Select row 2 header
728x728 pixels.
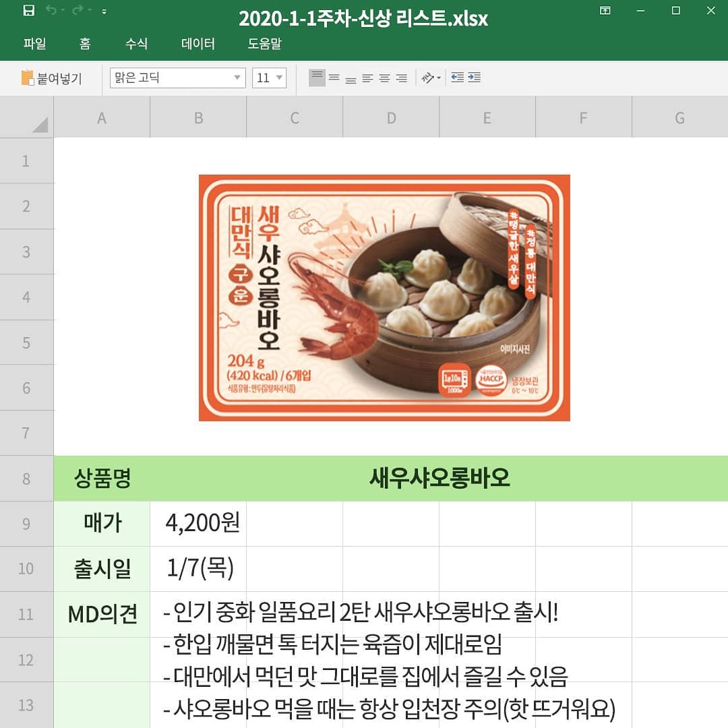click(26, 206)
